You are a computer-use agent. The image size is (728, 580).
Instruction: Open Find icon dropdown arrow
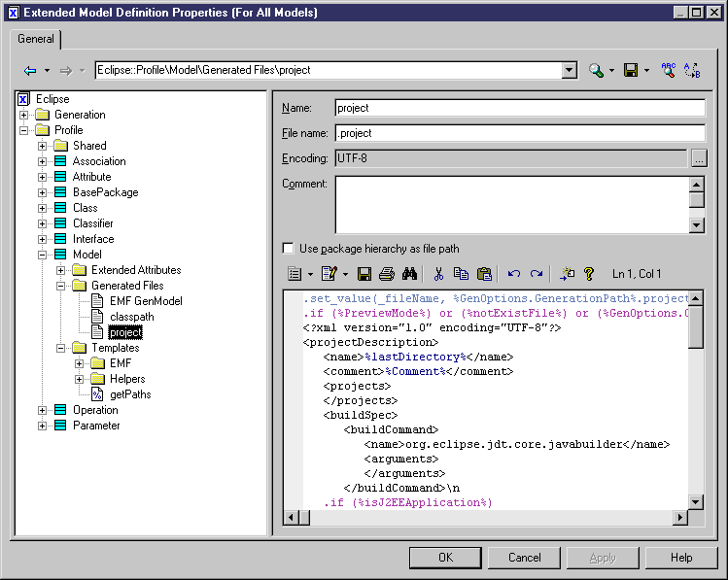pyautogui.click(x=611, y=71)
